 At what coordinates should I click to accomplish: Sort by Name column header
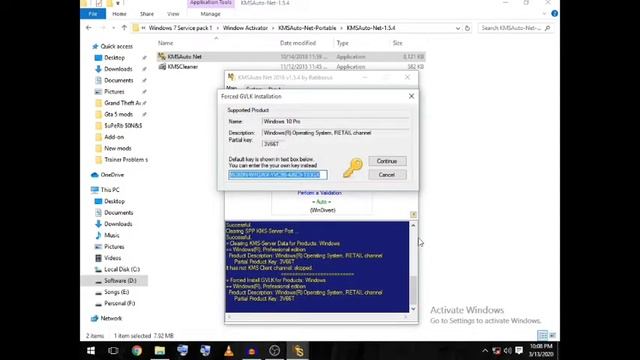coord(166,43)
